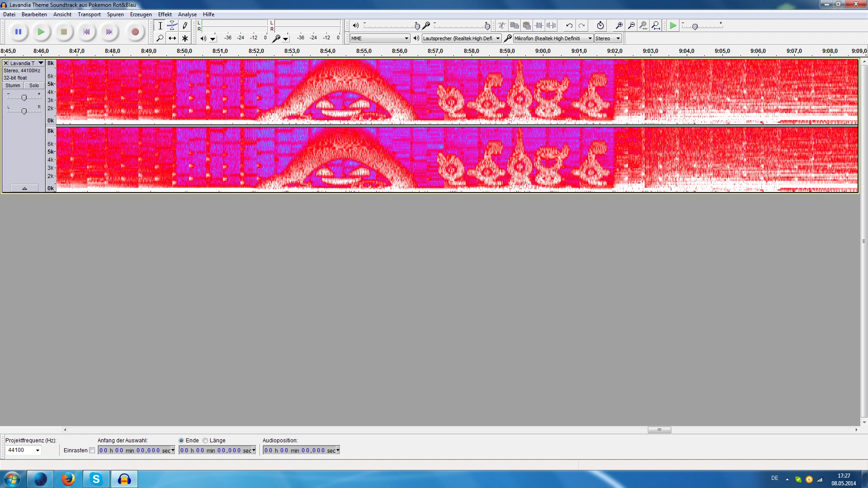
Task: Select the Draw pencil tool
Action: (x=185, y=26)
